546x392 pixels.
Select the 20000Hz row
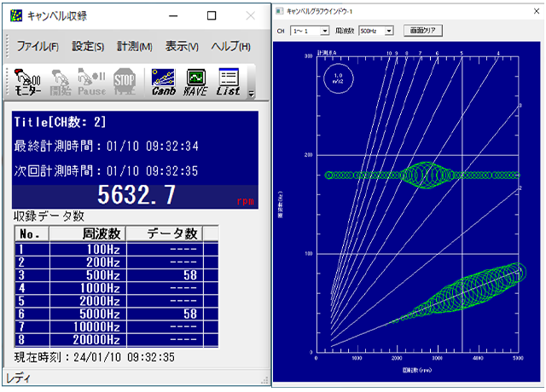[117, 339]
